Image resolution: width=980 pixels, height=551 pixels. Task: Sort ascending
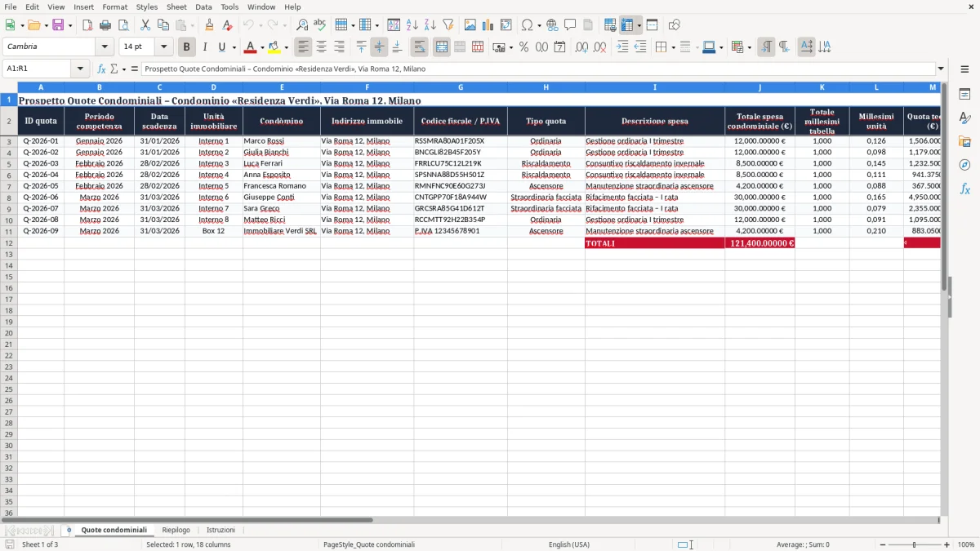coord(412,25)
